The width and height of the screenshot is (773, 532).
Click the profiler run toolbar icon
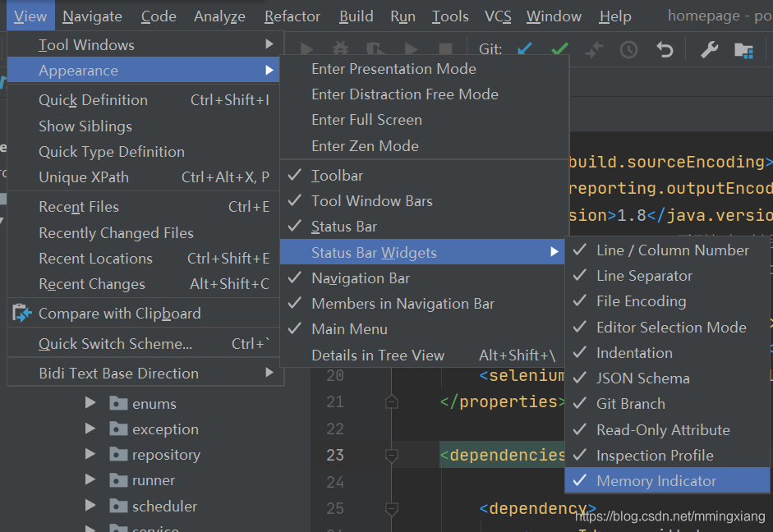411,49
